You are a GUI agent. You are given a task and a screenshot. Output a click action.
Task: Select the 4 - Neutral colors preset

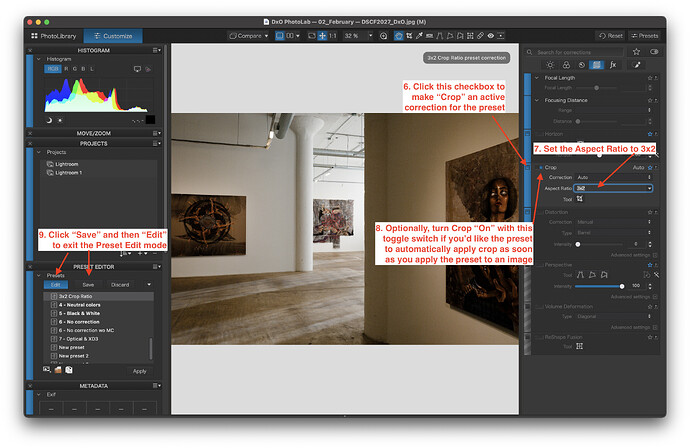(x=99, y=305)
